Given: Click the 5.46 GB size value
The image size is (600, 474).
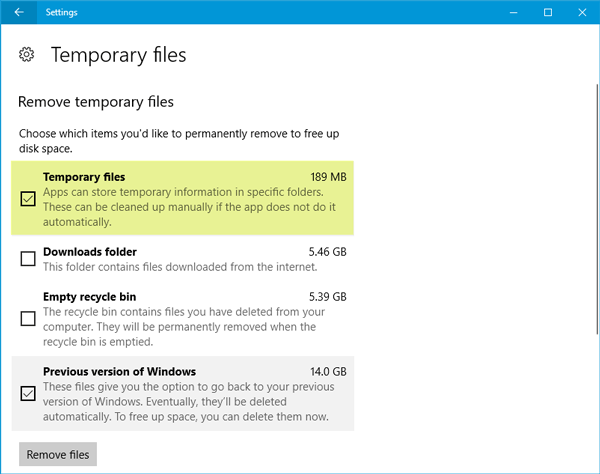Looking at the screenshot, I should tap(328, 252).
